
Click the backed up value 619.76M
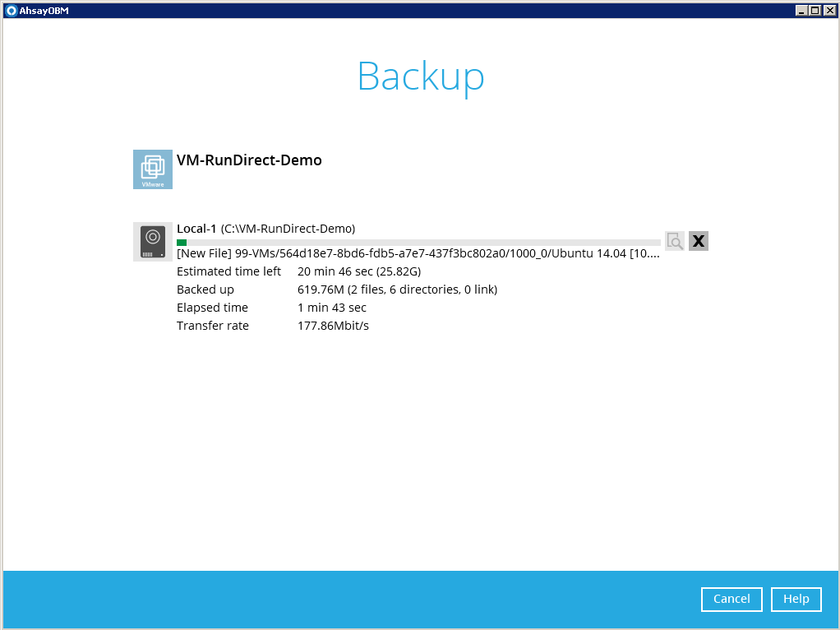(398, 290)
